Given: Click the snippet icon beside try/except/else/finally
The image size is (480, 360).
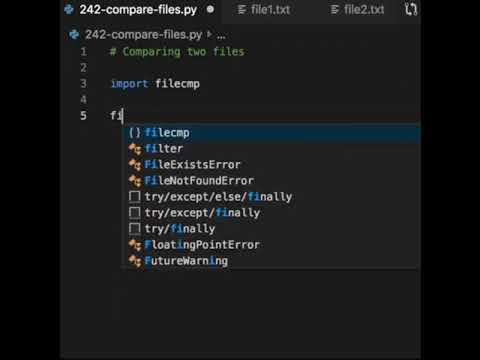Looking at the screenshot, I should click(135, 197).
